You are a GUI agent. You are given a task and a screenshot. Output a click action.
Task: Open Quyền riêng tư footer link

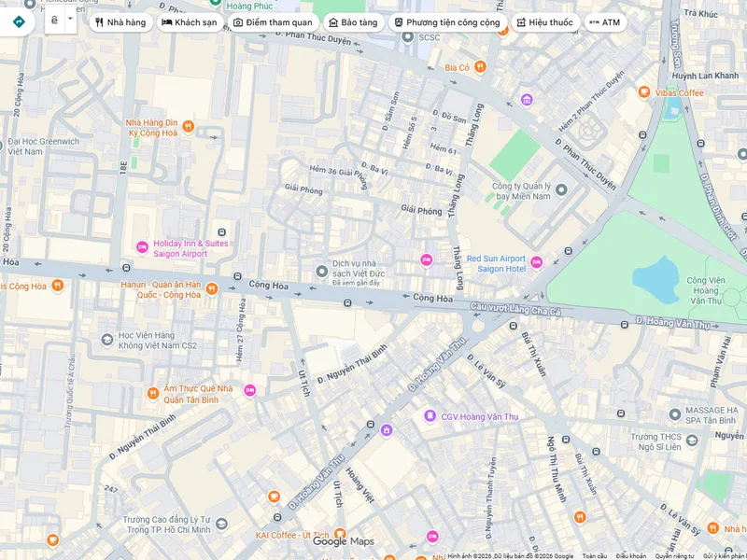click(x=674, y=556)
